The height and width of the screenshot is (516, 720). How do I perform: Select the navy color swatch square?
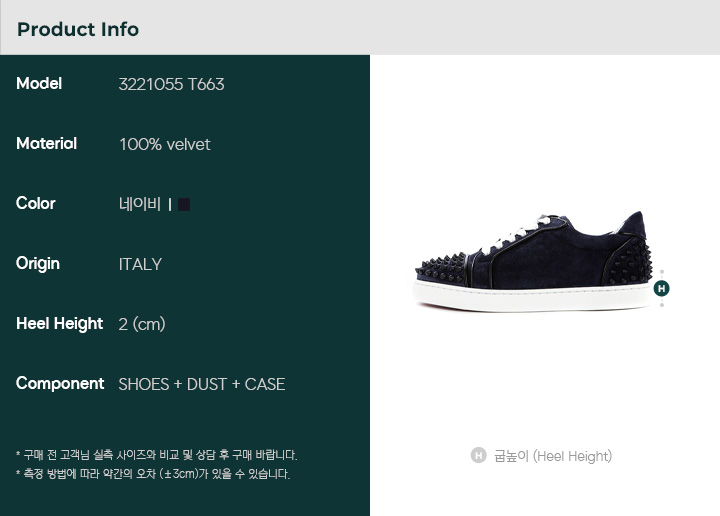pos(184,204)
